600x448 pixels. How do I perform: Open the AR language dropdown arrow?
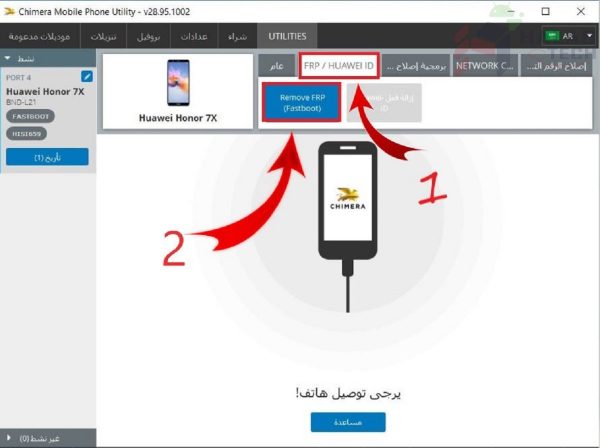(589, 36)
